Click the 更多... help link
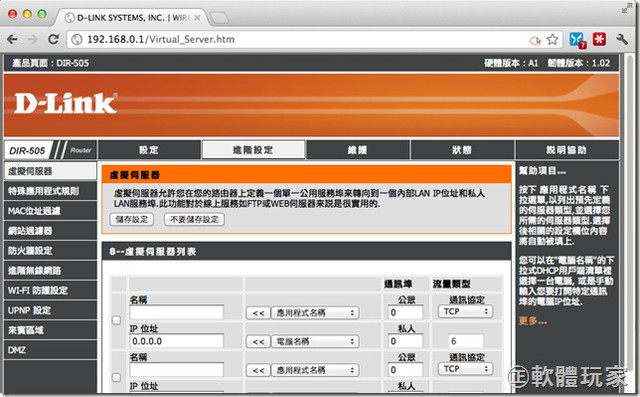The image size is (640, 397). 533,322
